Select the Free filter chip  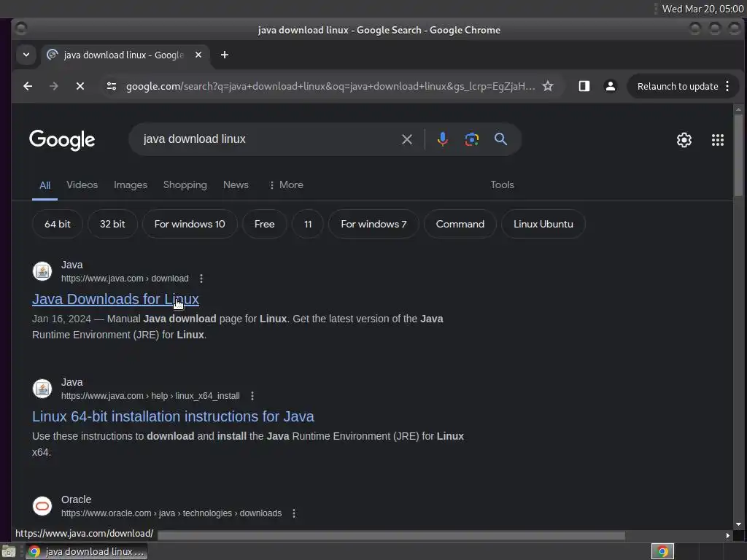(264, 224)
